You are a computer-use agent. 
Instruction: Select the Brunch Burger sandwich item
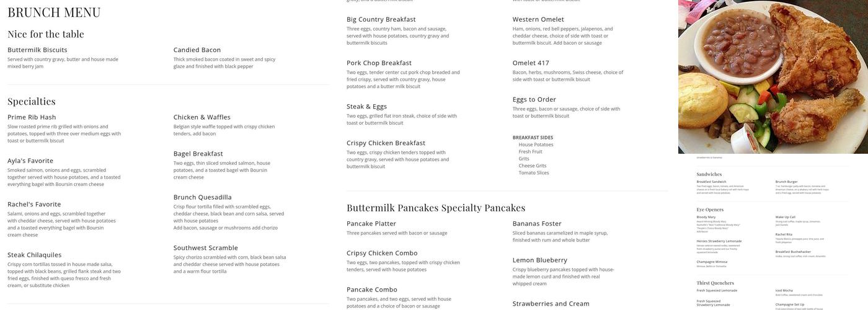[x=786, y=182]
